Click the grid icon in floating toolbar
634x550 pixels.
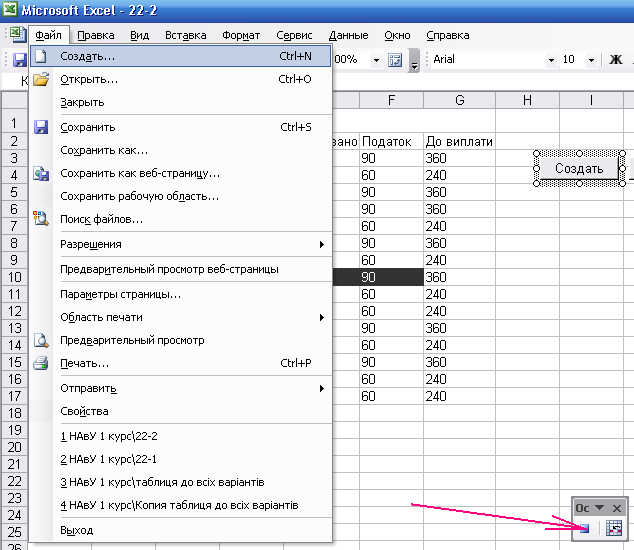(614, 528)
